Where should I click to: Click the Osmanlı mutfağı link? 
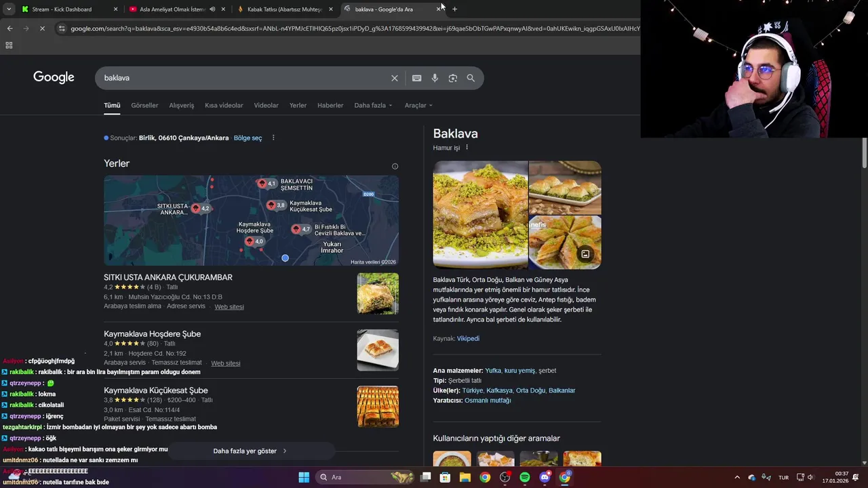click(488, 401)
